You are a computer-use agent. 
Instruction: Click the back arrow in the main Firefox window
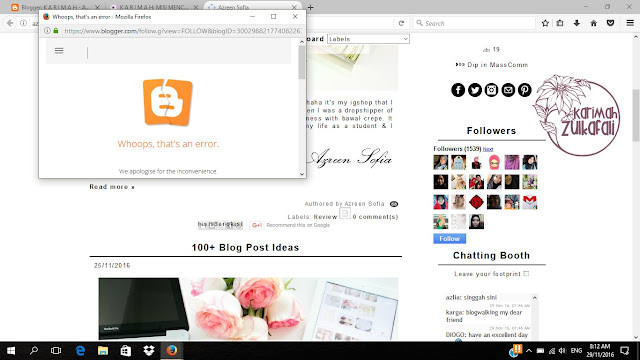coord(10,23)
